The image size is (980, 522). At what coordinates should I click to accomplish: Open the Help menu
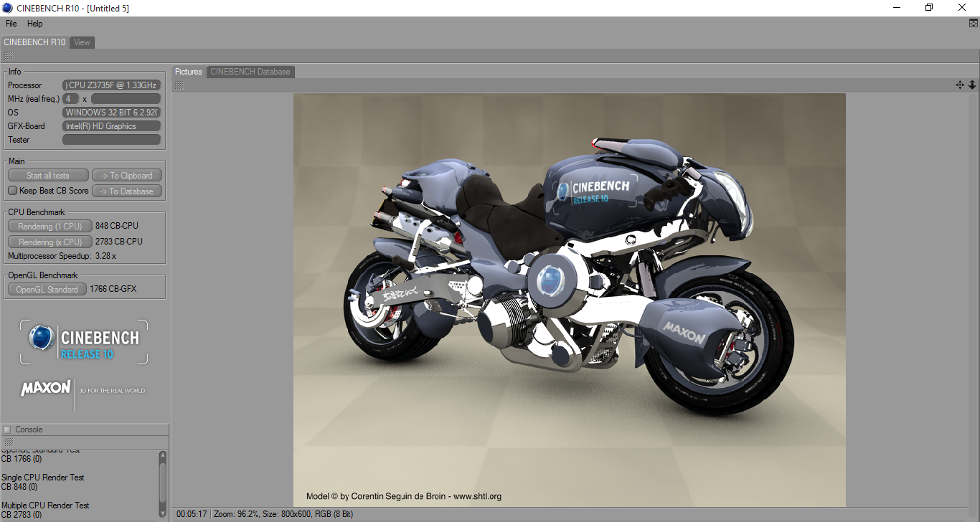coord(35,24)
